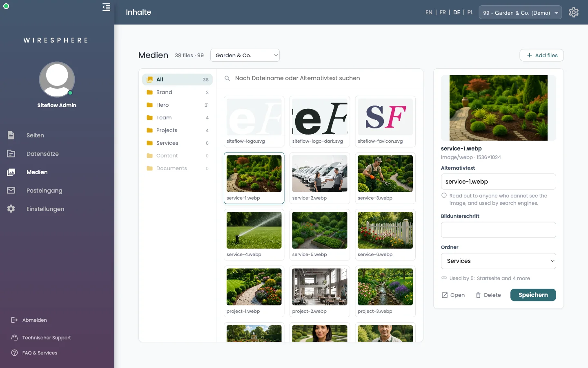Open Einstellungen in the sidebar
588x368 pixels.
45,209
